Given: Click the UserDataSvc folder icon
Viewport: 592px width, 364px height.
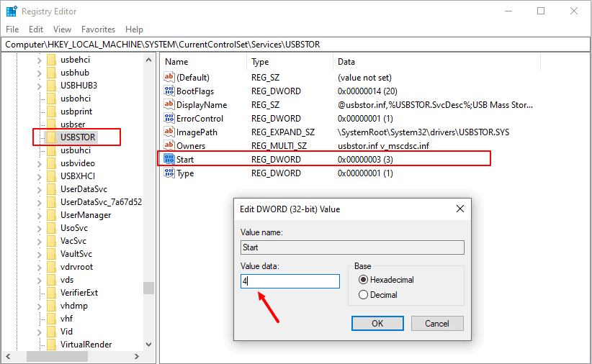Looking at the screenshot, I should [51, 189].
